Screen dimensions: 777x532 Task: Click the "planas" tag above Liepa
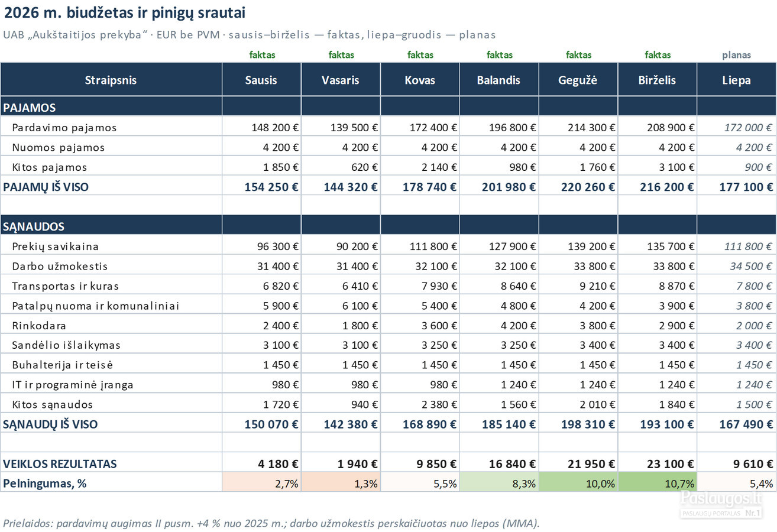[x=737, y=55]
